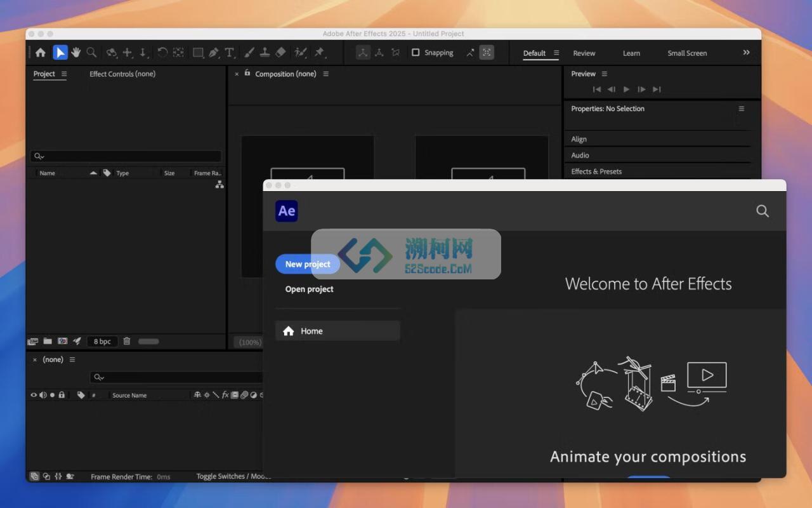Click the Ae logo in Home window
The image size is (812, 508).
click(x=287, y=211)
